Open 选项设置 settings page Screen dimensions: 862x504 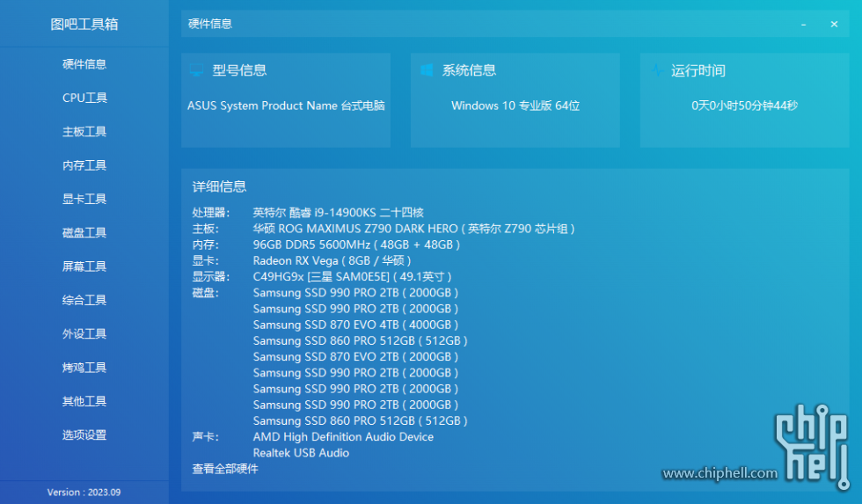point(84,435)
